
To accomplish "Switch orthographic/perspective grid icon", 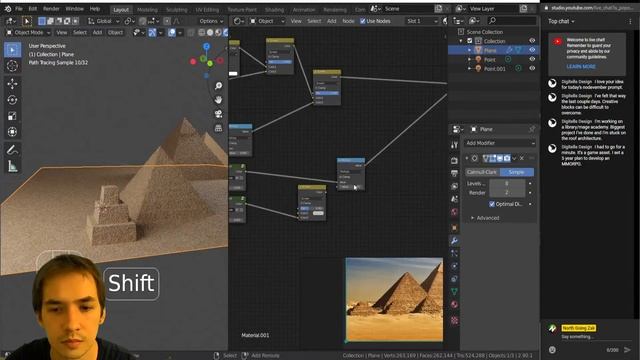I will tap(218, 128).
